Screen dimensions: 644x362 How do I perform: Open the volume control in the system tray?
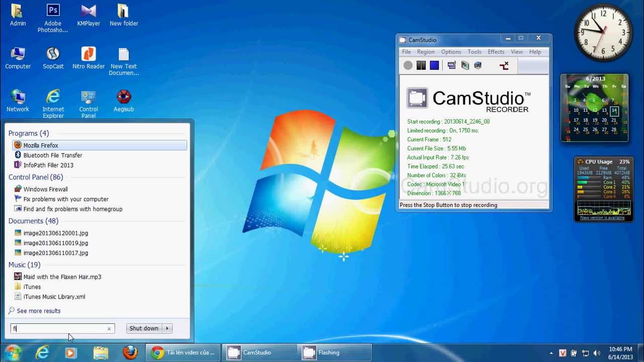point(597,352)
